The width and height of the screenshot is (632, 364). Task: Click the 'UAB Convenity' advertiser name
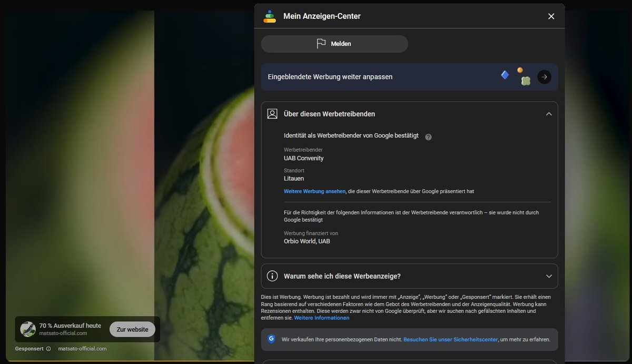pyautogui.click(x=303, y=158)
